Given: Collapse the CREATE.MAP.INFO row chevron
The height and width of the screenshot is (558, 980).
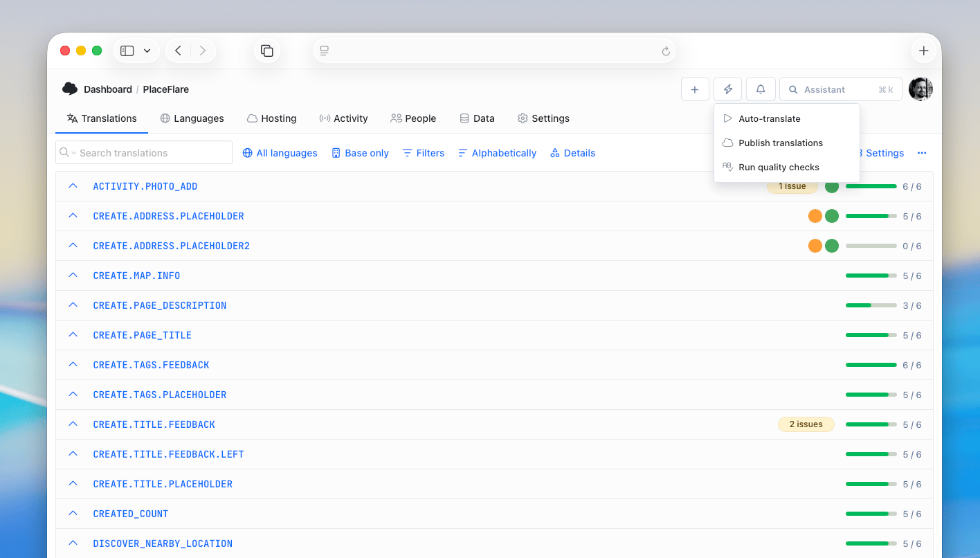Looking at the screenshot, I should 73,276.
